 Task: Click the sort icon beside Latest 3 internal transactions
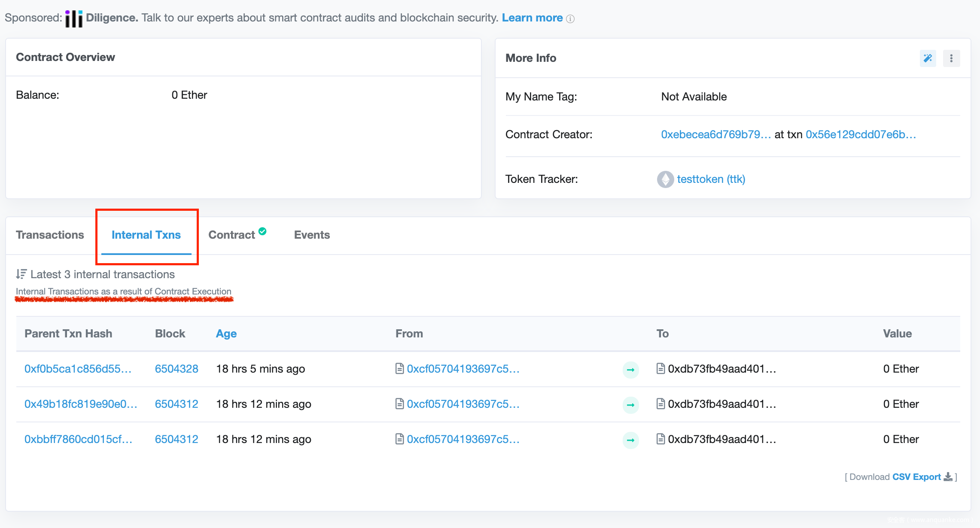21,274
